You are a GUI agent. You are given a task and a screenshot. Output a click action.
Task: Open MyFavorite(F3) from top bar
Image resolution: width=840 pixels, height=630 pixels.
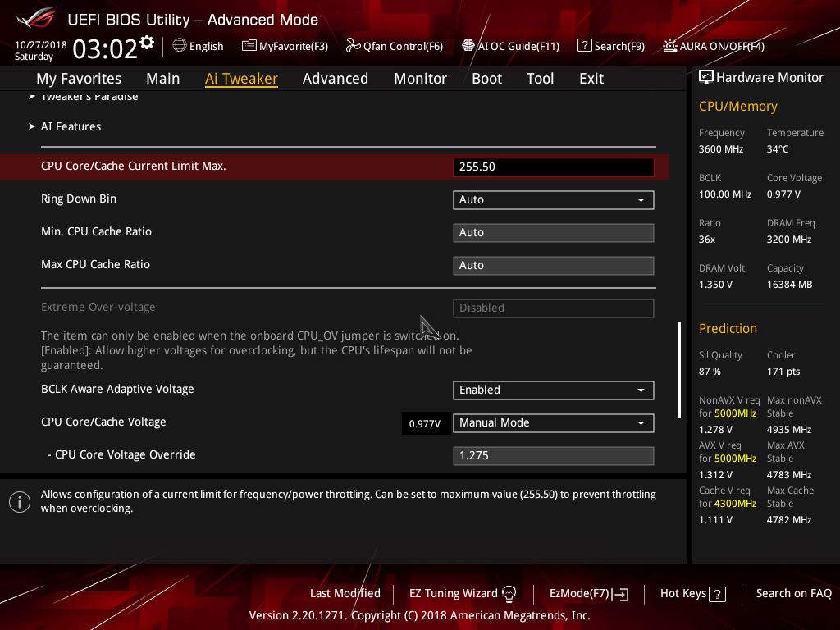coord(285,46)
